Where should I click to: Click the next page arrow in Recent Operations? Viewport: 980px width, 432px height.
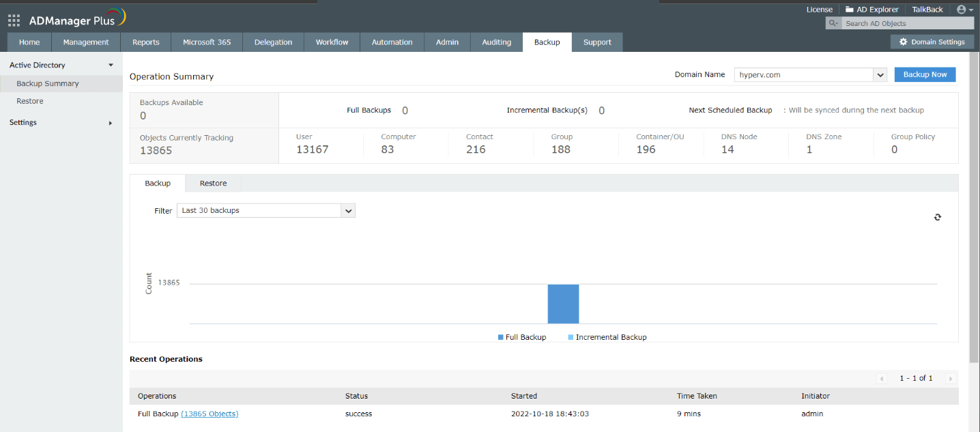950,378
